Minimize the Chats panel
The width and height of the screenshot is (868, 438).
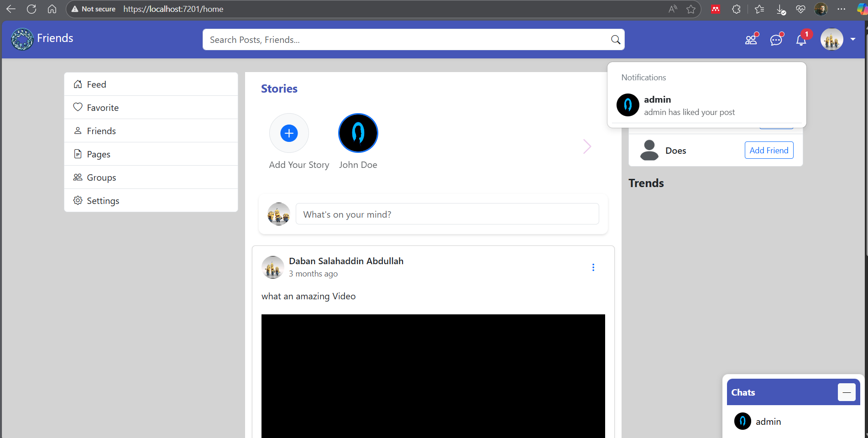847,392
